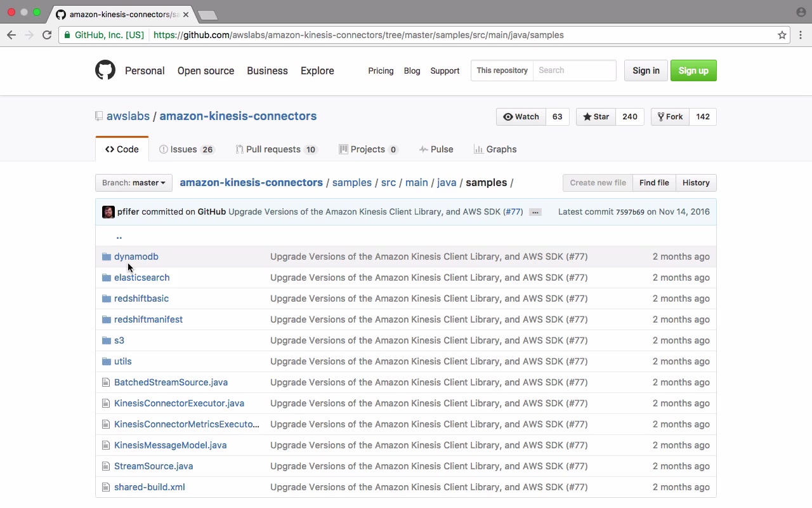Click the repository search input field

click(x=574, y=70)
